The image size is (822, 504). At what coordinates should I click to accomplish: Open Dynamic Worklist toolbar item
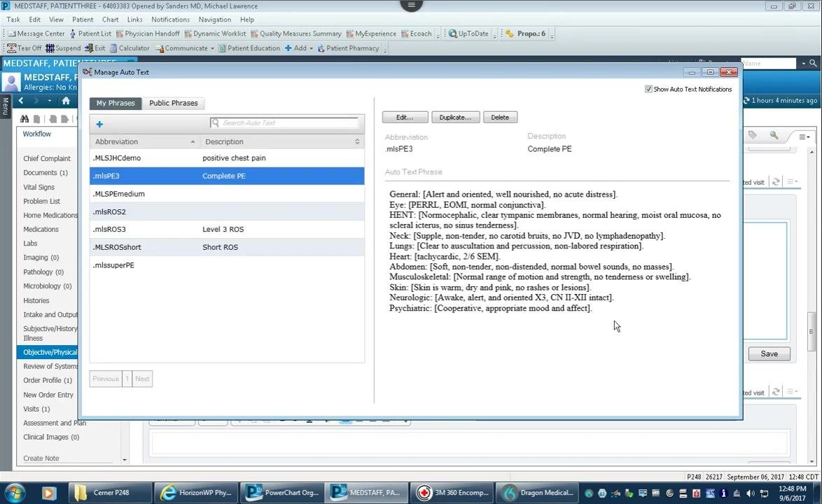click(x=215, y=34)
